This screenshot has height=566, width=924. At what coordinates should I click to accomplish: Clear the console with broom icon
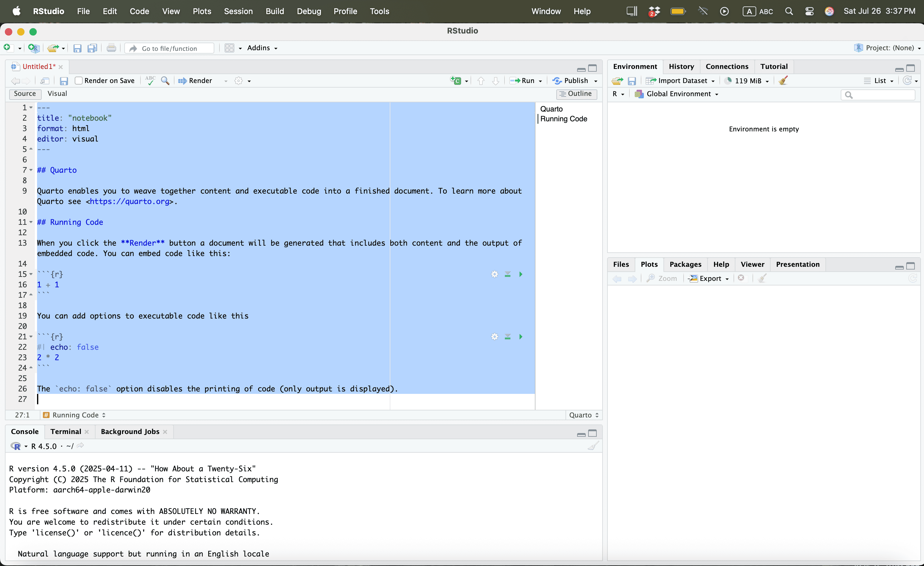(x=593, y=446)
